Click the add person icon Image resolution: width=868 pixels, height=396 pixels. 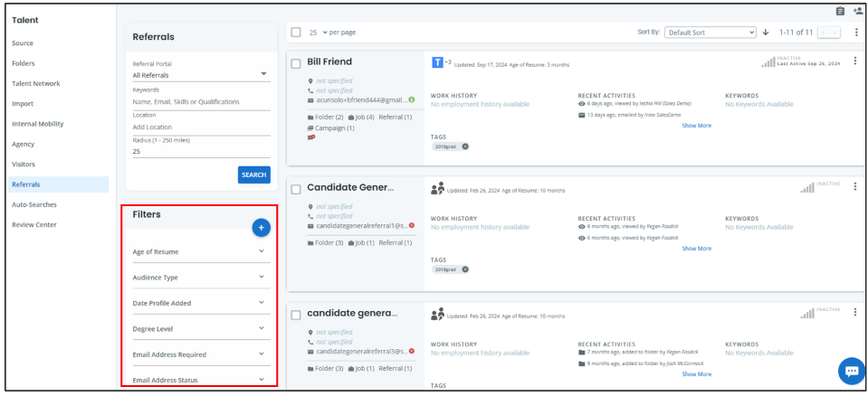click(x=858, y=12)
